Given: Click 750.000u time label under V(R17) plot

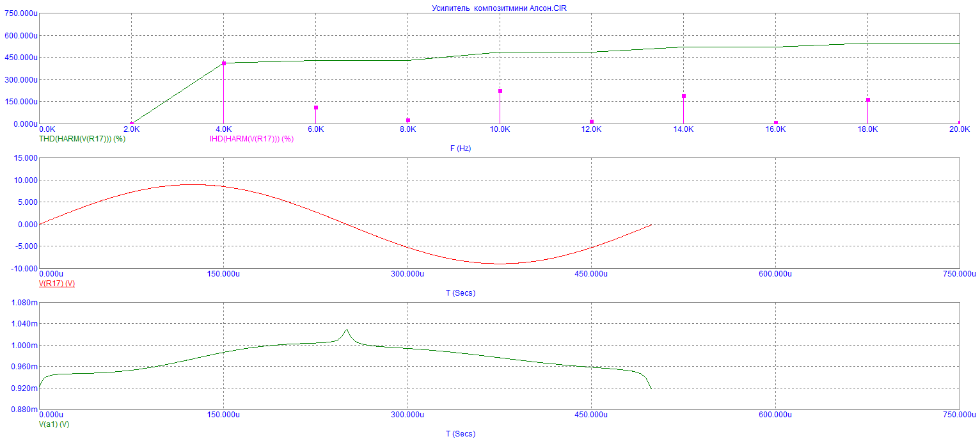Looking at the screenshot, I should (x=958, y=274).
